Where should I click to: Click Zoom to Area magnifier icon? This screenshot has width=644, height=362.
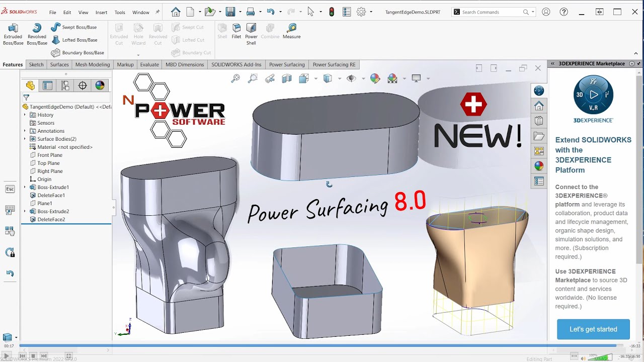(x=253, y=78)
